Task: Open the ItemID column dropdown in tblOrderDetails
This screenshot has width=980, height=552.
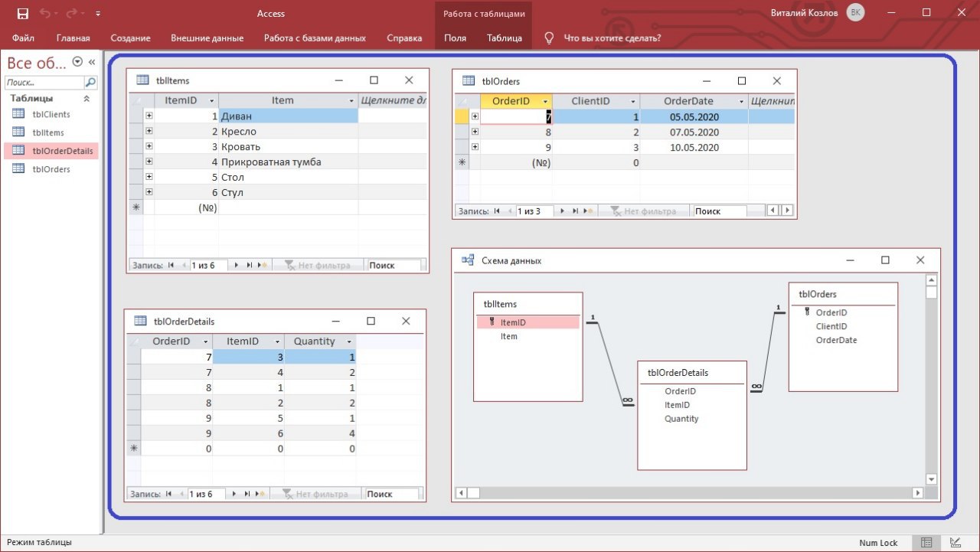Action: click(x=276, y=341)
